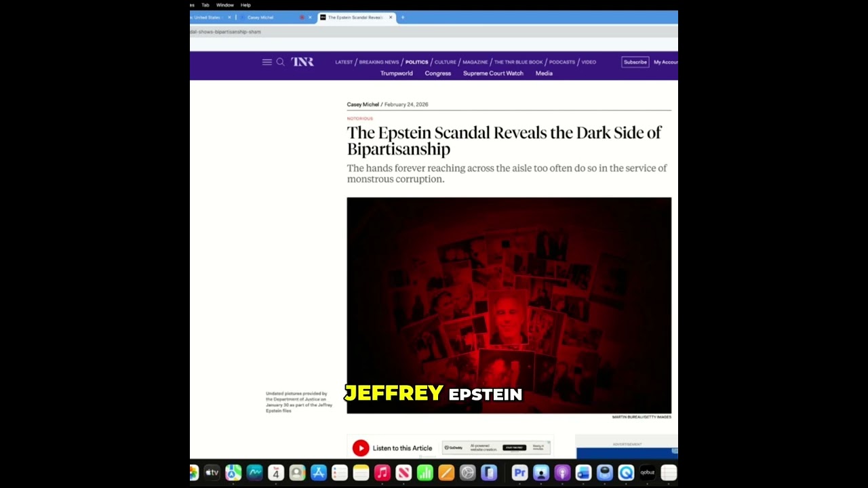This screenshot has height=488, width=868.
Task: Click the MARTIN BUREAU/GETTY IMAGES credit
Action: [x=642, y=417]
